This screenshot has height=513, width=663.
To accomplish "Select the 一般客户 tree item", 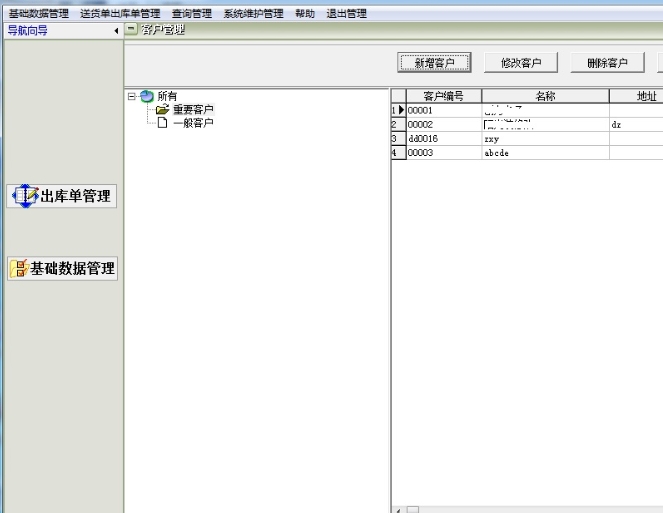I will pos(193,123).
